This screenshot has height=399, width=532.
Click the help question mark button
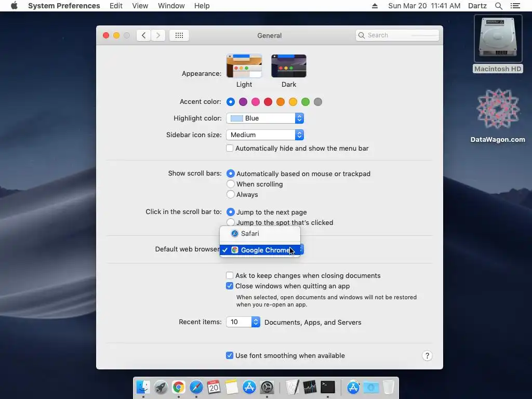click(427, 355)
